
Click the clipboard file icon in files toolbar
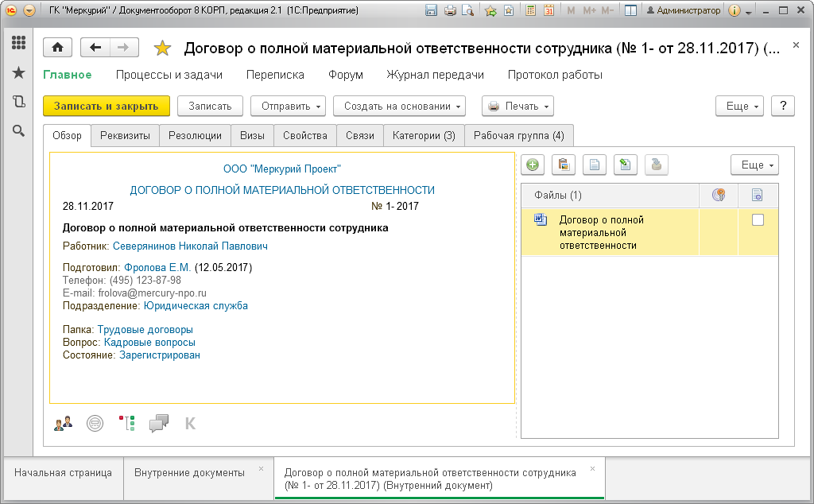point(564,165)
